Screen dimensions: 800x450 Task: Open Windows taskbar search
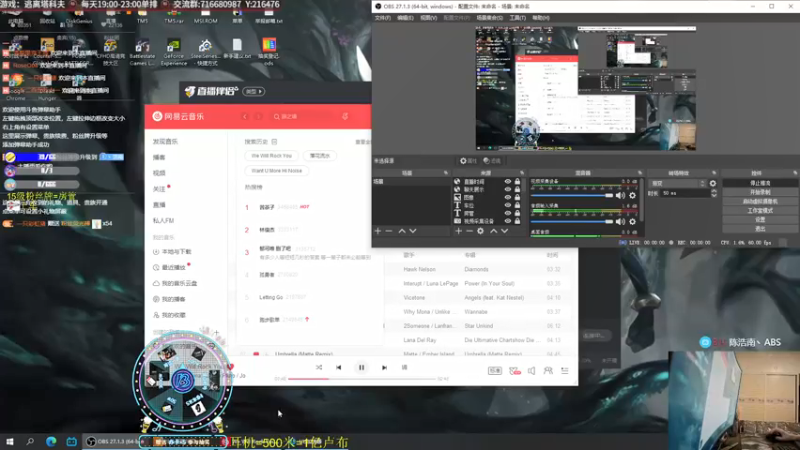[30, 441]
